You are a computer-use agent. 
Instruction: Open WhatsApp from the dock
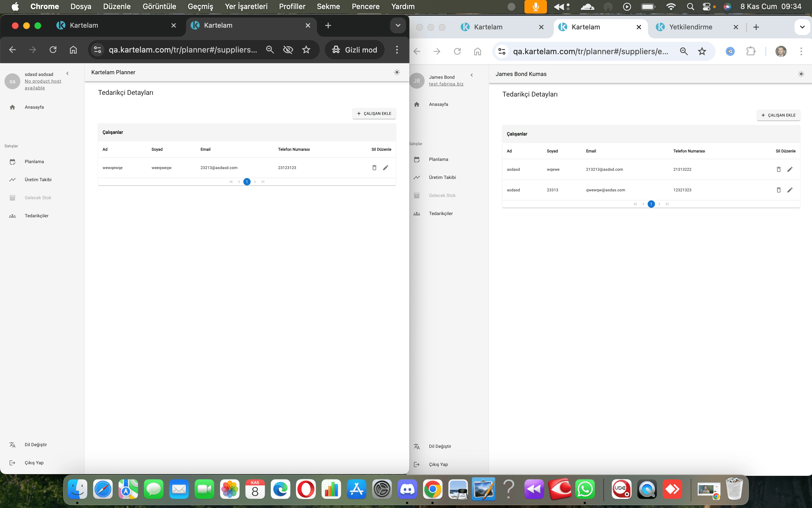(585, 489)
